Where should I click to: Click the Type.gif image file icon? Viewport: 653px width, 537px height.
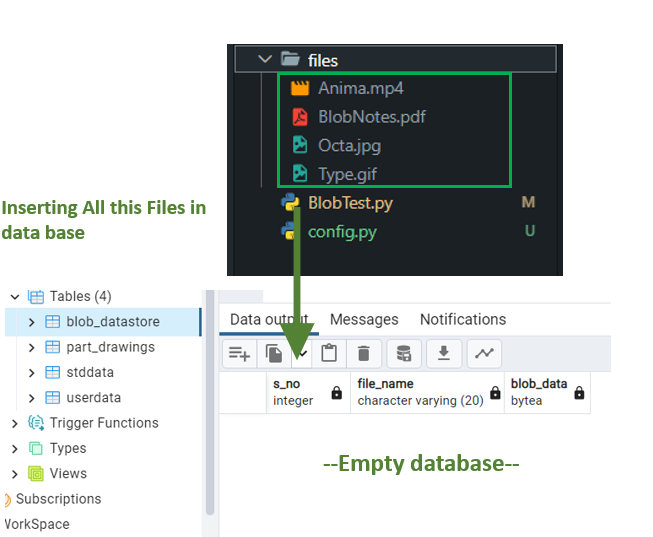pyautogui.click(x=300, y=174)
